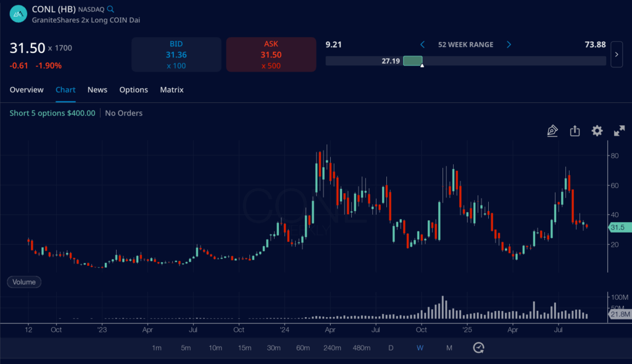
Task: Expand the Volume panel label
Action: (x=23, y=281)
